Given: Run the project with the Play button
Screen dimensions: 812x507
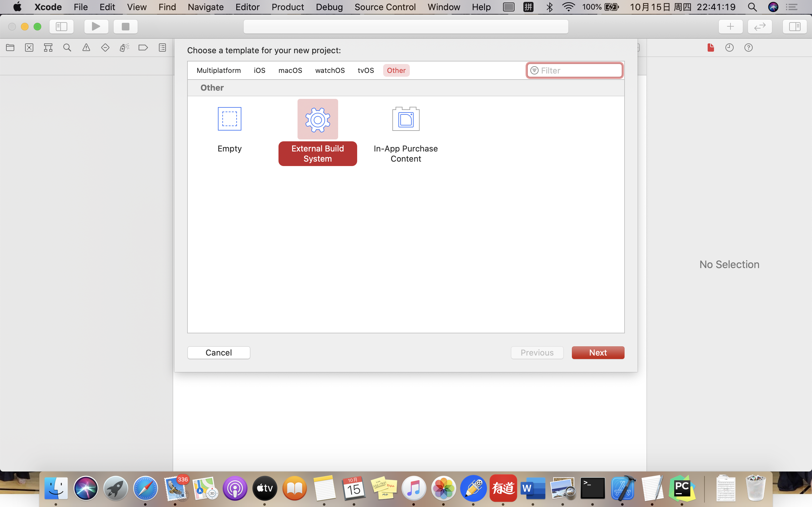Looking at the screenshot, I should (x=96, y=27).
